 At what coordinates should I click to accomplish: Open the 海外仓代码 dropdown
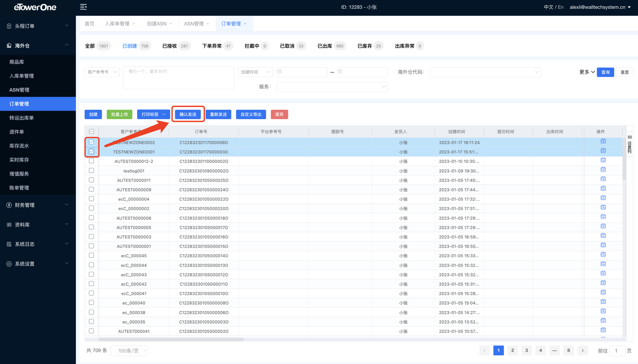(485, 72)
